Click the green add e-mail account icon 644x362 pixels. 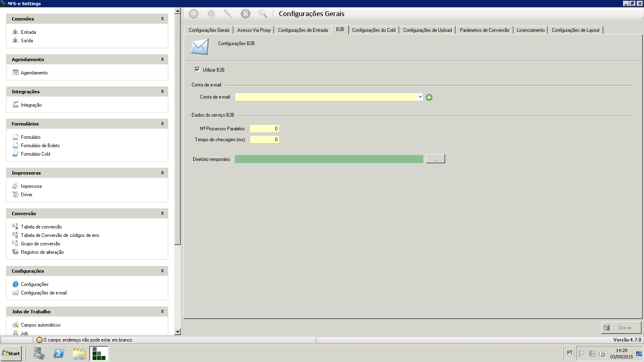[x=429, y=97]
